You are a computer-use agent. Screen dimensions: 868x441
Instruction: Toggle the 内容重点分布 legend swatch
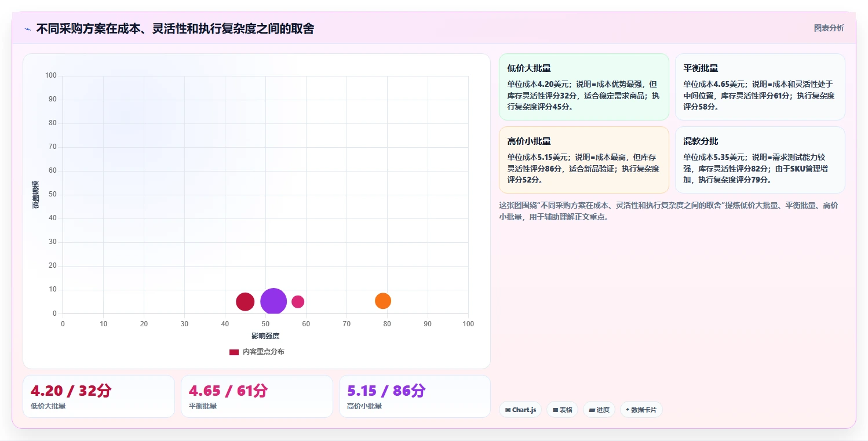coord(234,352)
